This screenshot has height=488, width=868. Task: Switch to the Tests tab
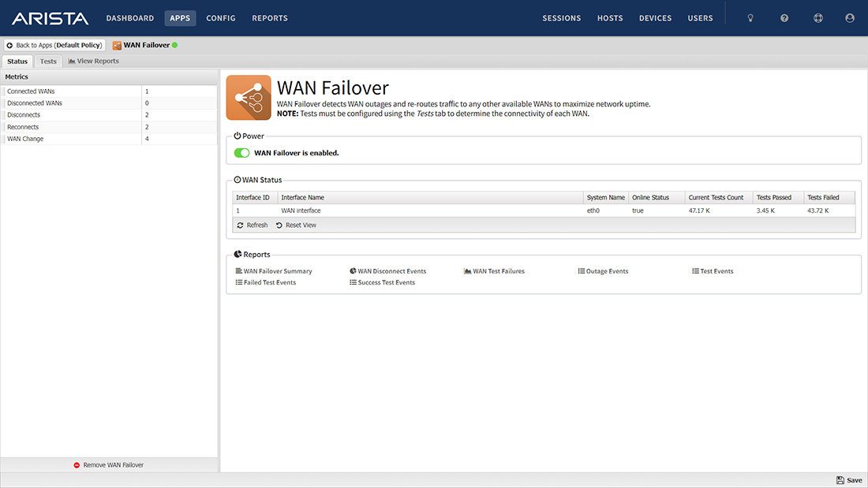[x=48, y=61]
